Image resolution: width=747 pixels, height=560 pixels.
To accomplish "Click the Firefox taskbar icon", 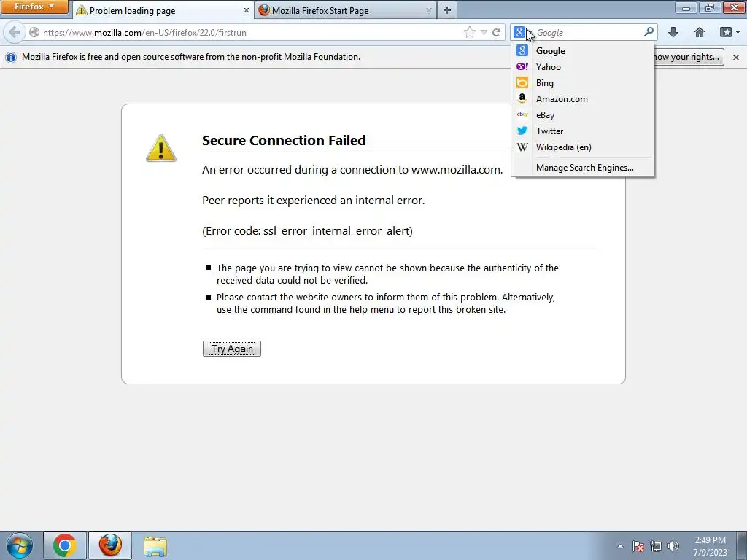I will (110, 545).
